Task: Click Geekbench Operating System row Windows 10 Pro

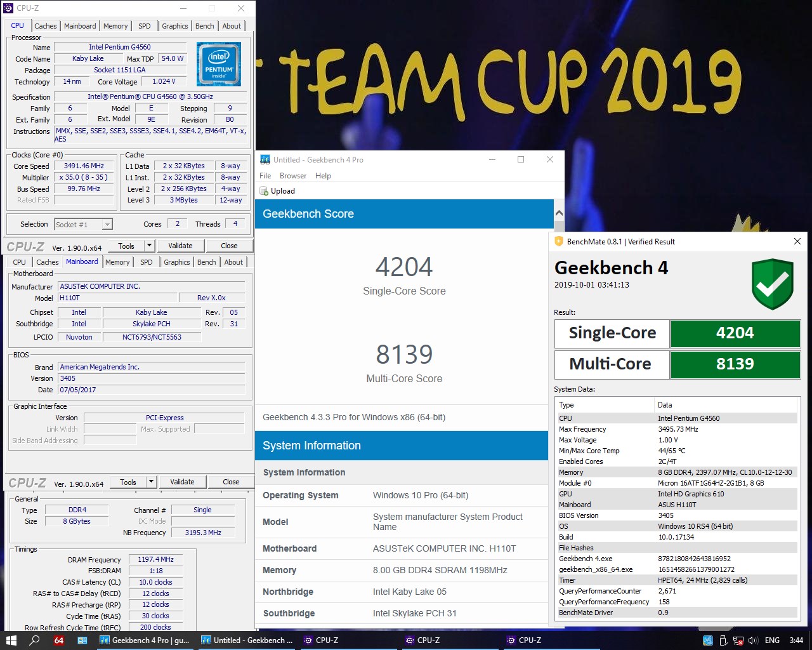Action: (x=402, y=495)
